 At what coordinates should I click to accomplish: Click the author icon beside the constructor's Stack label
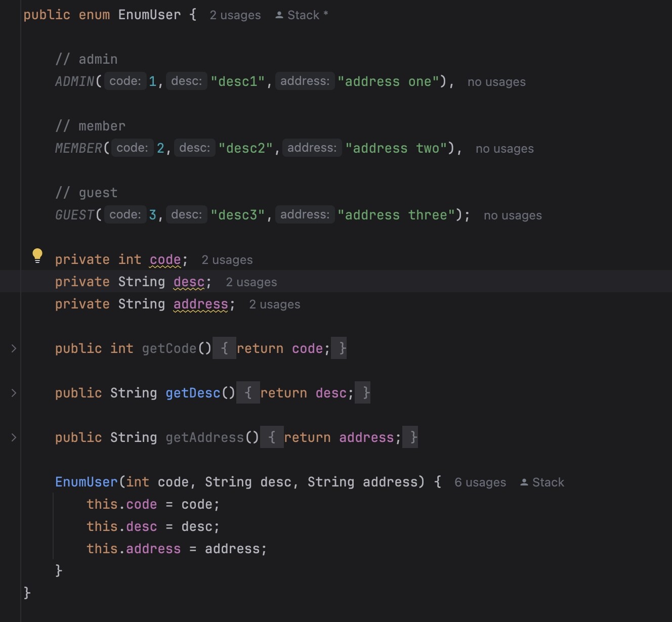point(524,482)
